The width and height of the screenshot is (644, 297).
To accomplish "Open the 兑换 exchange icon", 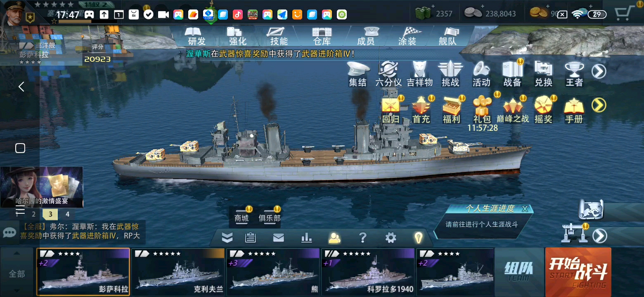I will tap(543, 74).
